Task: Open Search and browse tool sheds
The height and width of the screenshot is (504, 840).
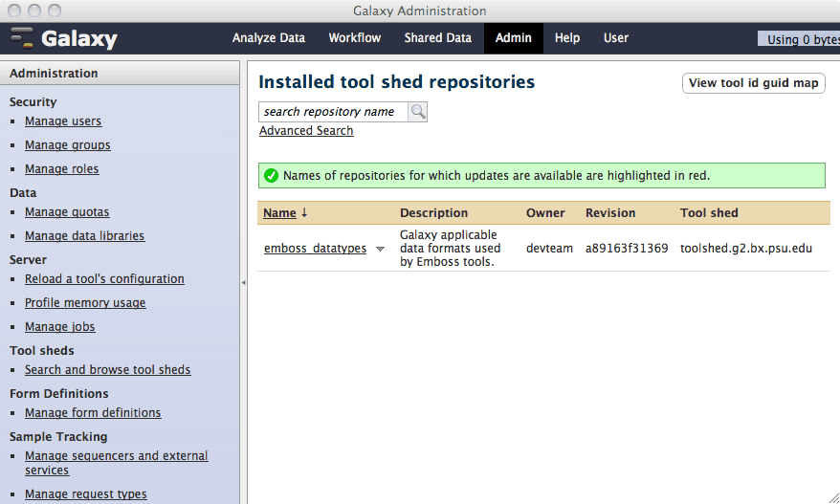Action: coord(107,370)
